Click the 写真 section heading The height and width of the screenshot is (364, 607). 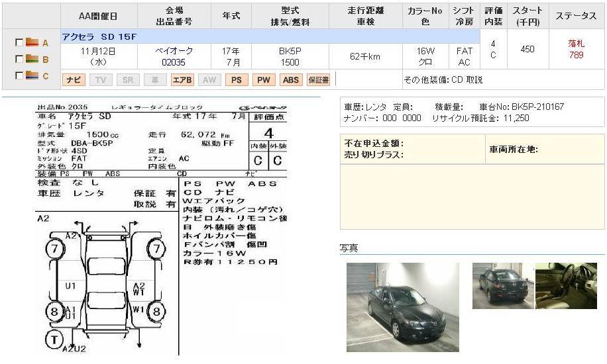(349, 248)
